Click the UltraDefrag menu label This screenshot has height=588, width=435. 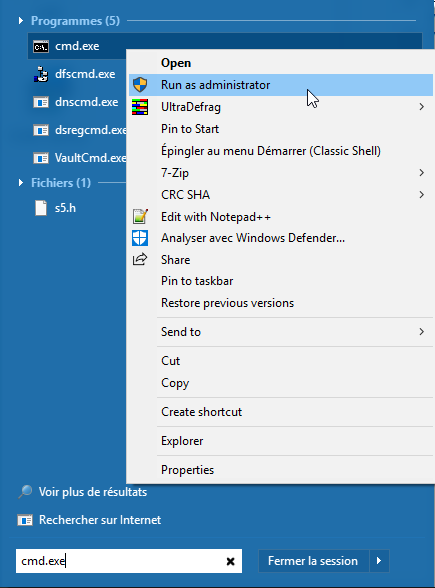click(x=191, y=107)
